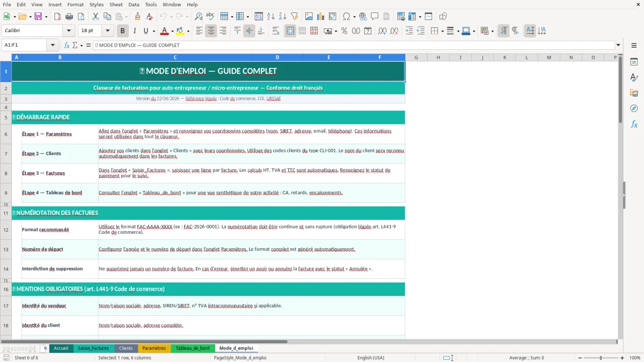Open the Select Function sigma dropdown arrow
The width and height of the screenshot is (644, 362).
pos(82,46)
